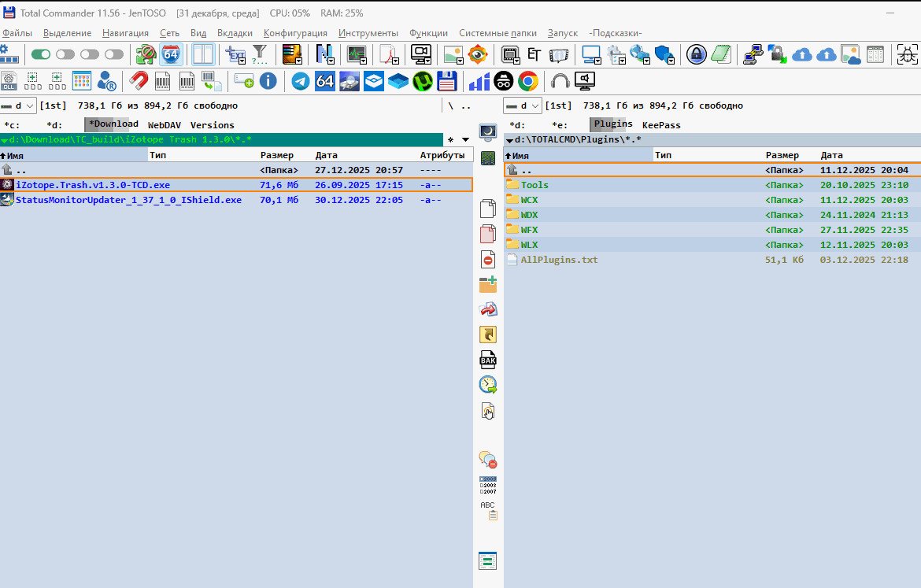Open the Конфигурация menu
The width and height of the screenshot is (921, 588).
pos(295,33)
